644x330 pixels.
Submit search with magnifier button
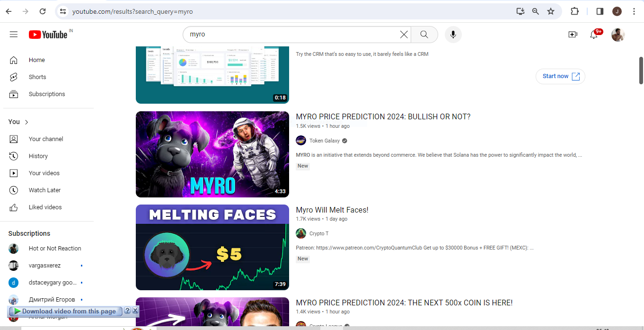424,35
